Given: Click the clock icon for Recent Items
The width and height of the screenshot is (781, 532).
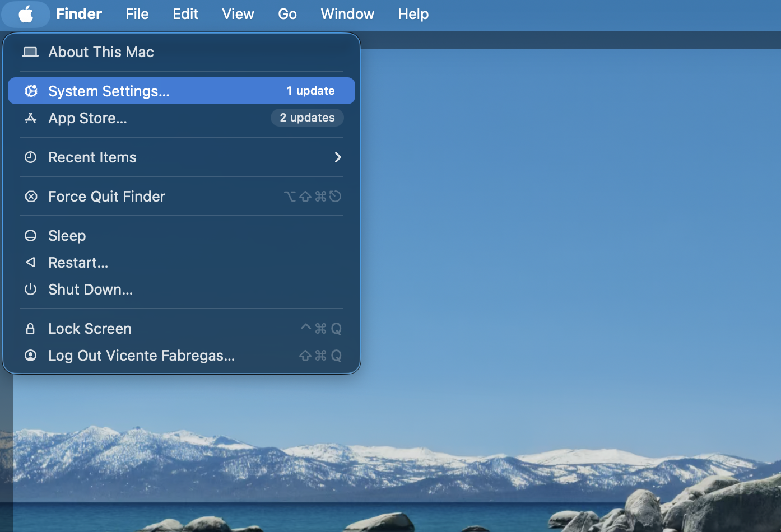Looking at the screenshot, I should [31, 157].
